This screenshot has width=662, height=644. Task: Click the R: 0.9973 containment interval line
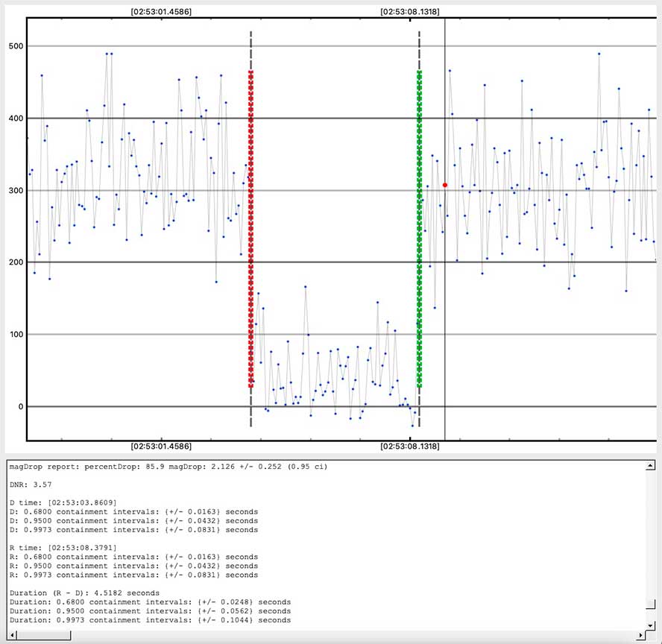tap(133, 575)
